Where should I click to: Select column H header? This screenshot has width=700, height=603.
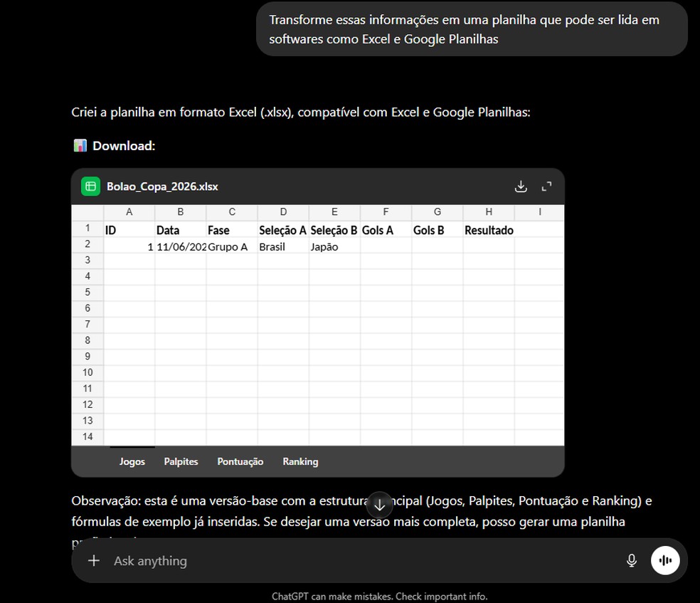tap(489, 212)
